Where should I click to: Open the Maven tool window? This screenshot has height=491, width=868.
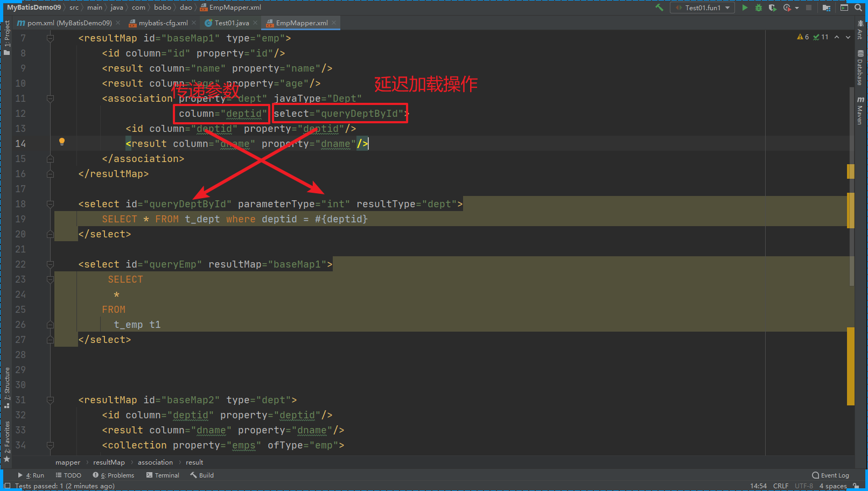click(x=860, y=110)
